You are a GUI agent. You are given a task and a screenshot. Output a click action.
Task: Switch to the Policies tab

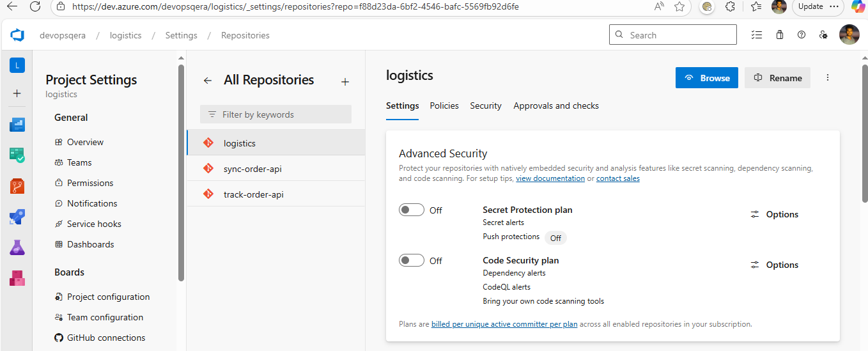[444, 105]
